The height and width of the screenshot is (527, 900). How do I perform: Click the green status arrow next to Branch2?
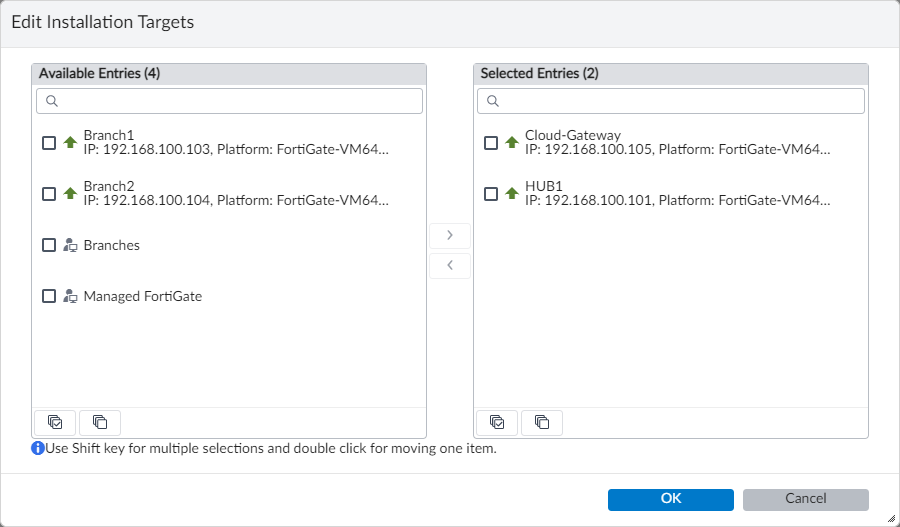pyautogui.click(x=70, y=194)
